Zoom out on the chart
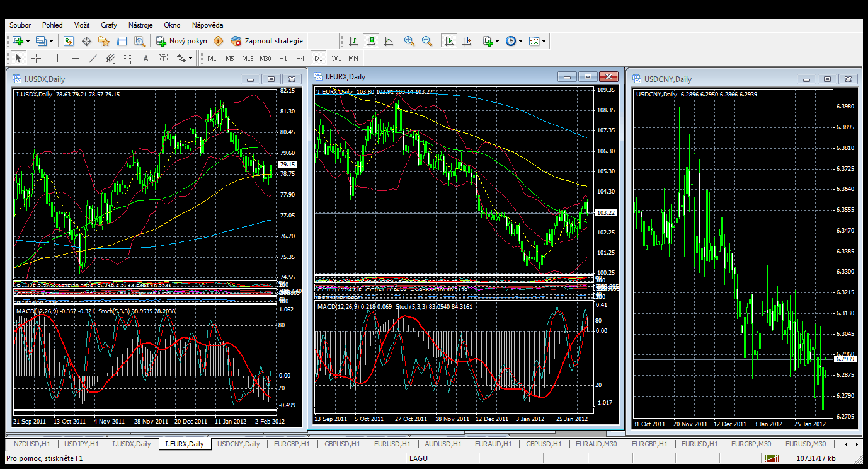 click(427, 41)
